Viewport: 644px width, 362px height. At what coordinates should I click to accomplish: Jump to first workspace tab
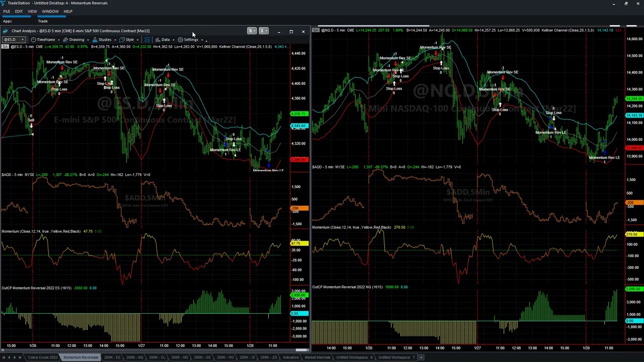(x=4, y=357)
